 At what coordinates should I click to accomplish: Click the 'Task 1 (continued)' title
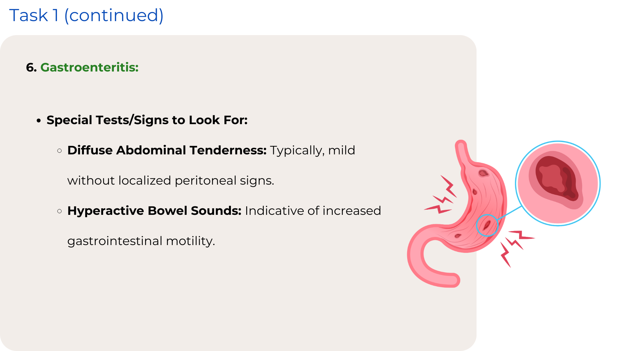(86, 16)
